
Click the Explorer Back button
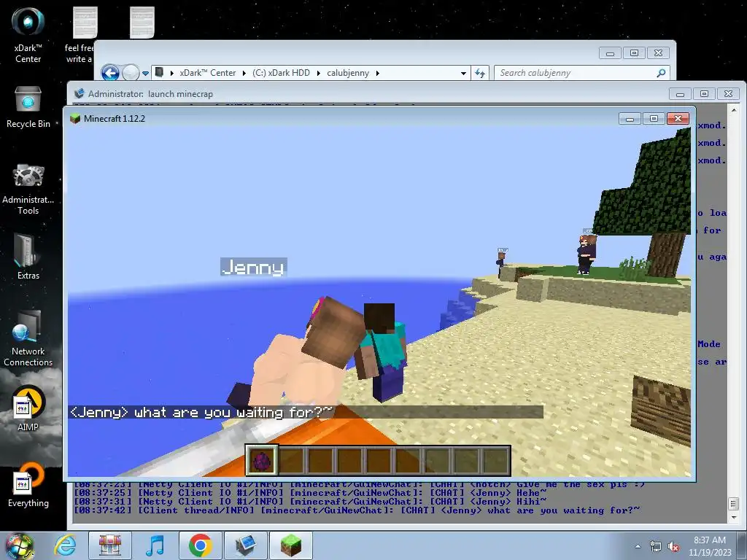(110, 73)
